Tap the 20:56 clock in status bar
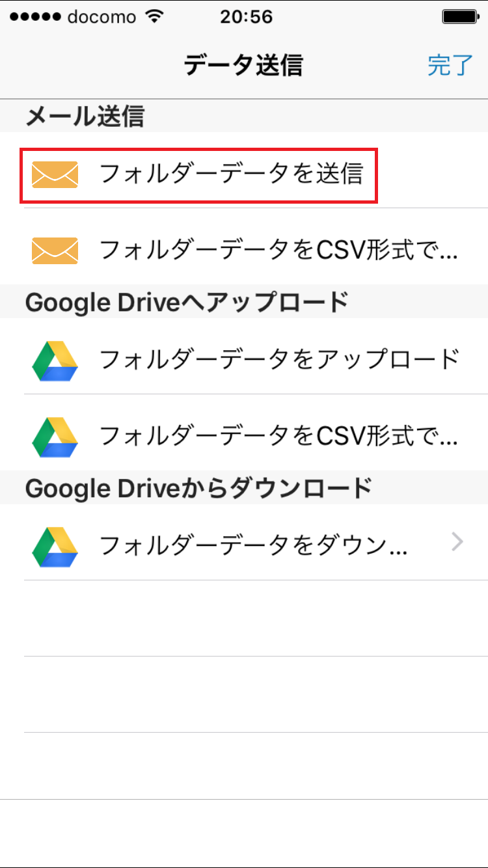This screenshot has height=868, width=488. 245,16
